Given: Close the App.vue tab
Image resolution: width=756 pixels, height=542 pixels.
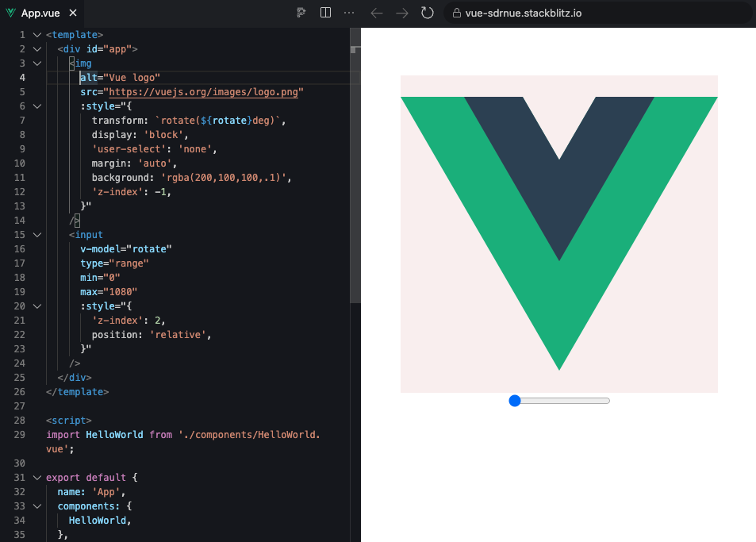Looking at the screenshot, I should point(73,13).
